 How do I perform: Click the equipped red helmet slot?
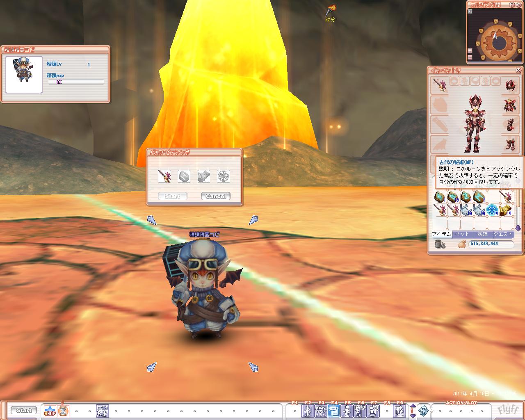[x=510, y=86]
